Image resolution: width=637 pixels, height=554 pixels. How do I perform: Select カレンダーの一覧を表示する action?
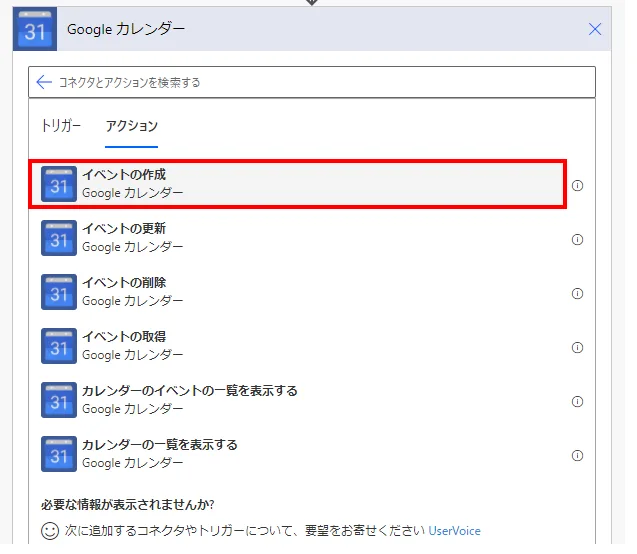298,454
